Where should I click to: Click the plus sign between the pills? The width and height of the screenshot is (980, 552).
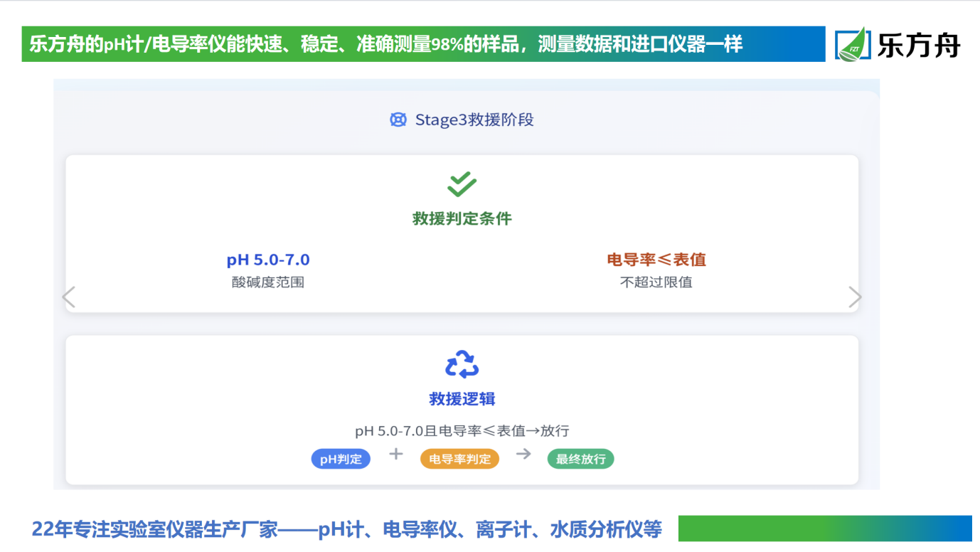[396, 454]
